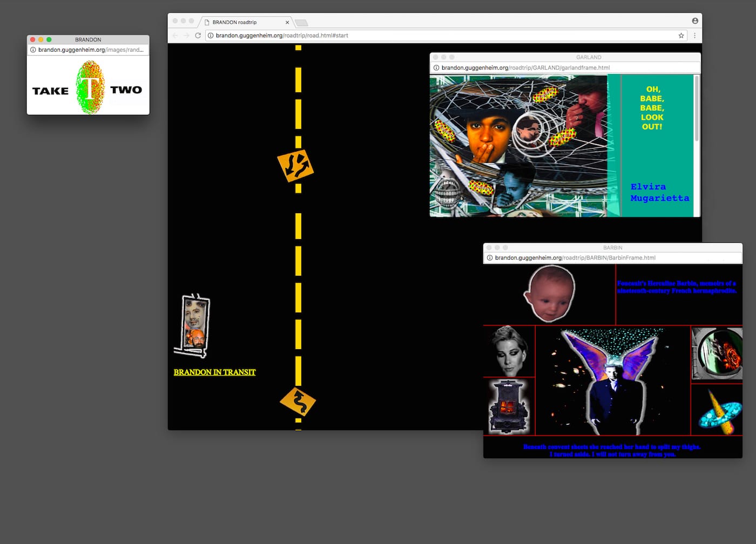The width and height of the screenshot is (756, 544).
Task: Click site info icon in BRANDON popup
Action: coord(33,50)
